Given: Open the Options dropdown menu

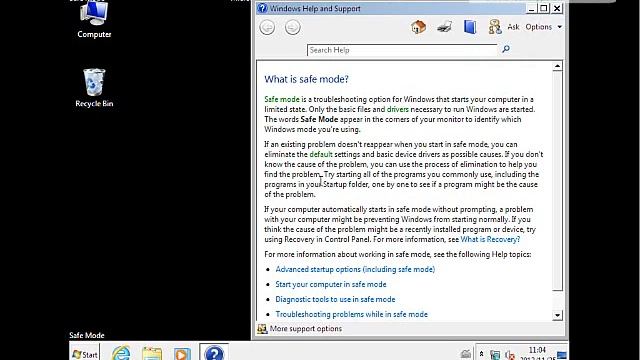Looking at the screenshot, I should pyautogui.click(x=543, y=27).
